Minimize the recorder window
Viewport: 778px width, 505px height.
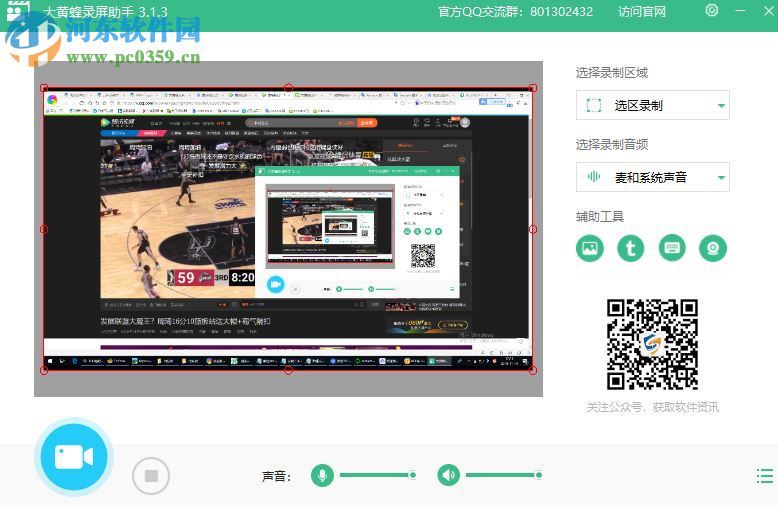click(740, 11)
